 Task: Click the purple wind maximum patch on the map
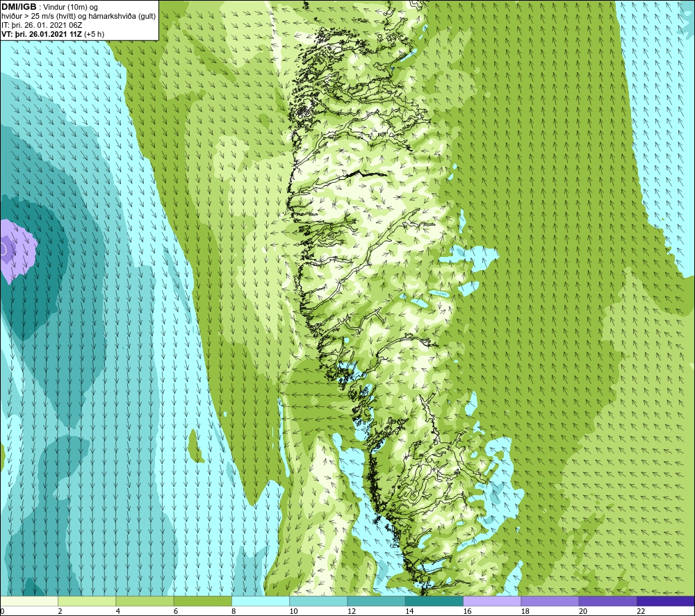[18, 250]
